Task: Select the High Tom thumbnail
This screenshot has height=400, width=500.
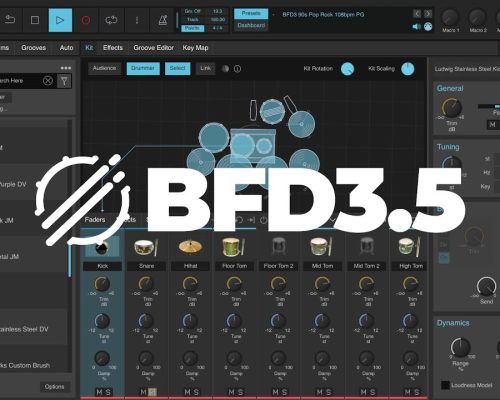Action: 410,247
